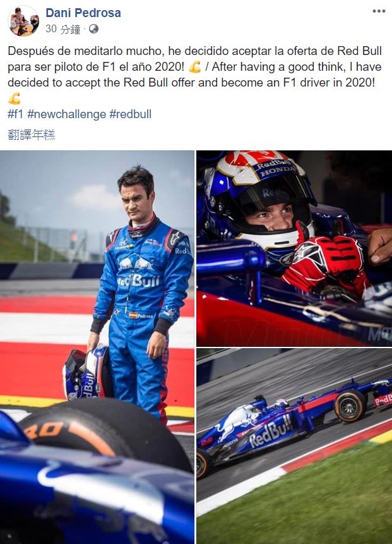Open photo of helmeted driver in cockpit
Screen dimensions: 392x544
(x=294, y=248)
